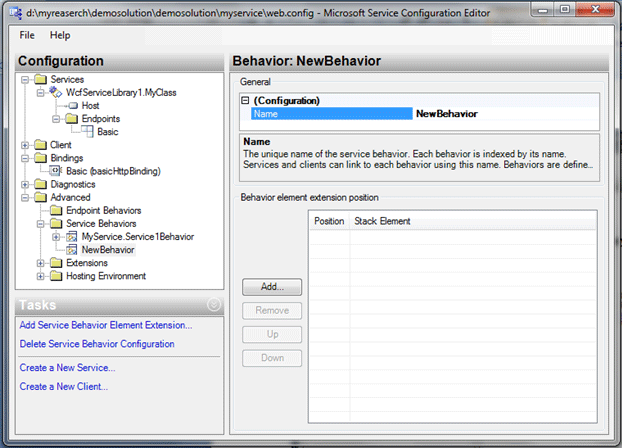
Task: Select the Host tree item
Action: [90, 106]
